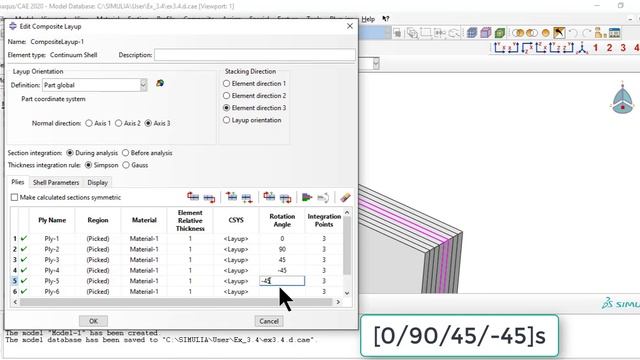
Task: Click the ply table scroll down arrow
Action: tap(347, 293)
